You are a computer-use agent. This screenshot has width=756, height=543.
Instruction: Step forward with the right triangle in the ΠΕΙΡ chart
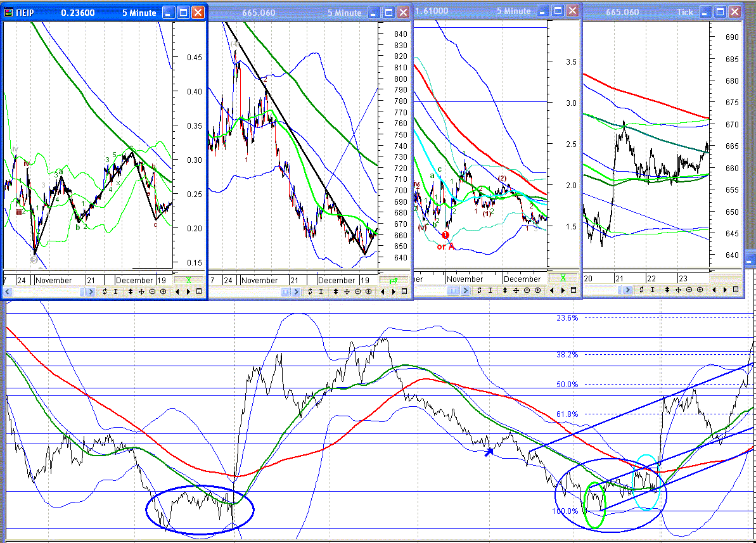tap(188, 291)
